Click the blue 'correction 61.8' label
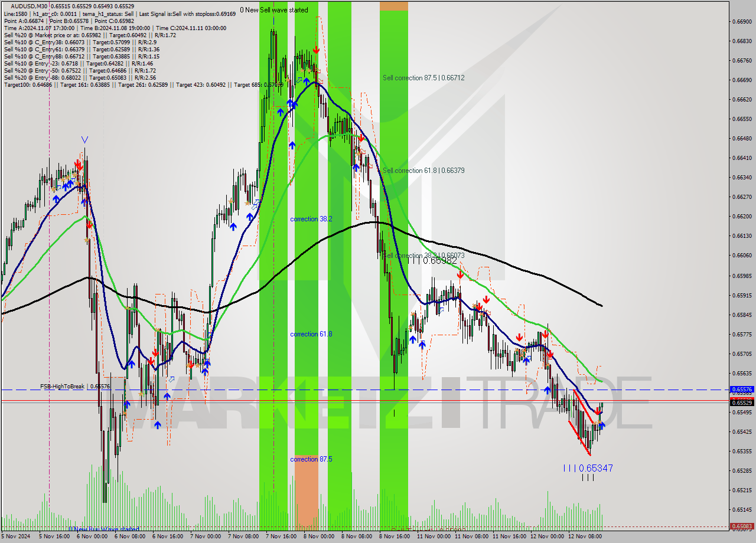The height and width of the screenshot is (543, 756). [x=311, y=334]
